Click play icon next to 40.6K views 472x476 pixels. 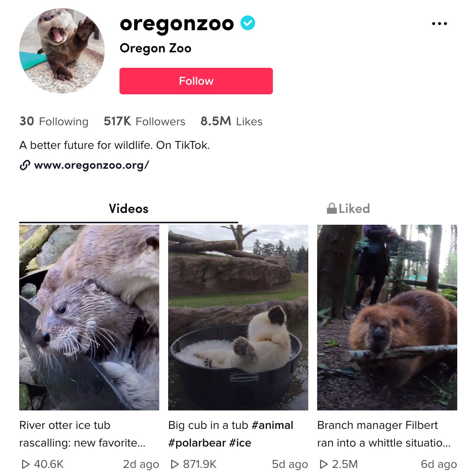pos(25,464)
